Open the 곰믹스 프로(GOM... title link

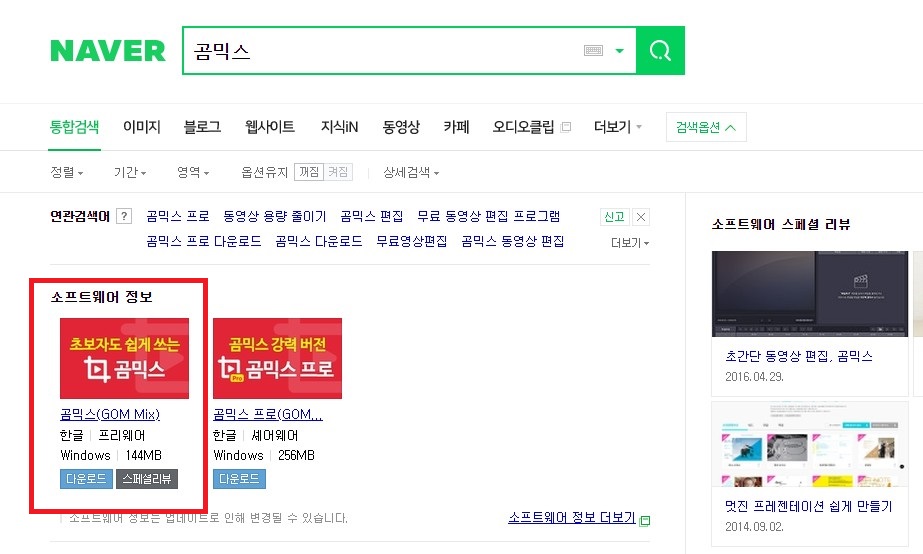pos(268,414)
